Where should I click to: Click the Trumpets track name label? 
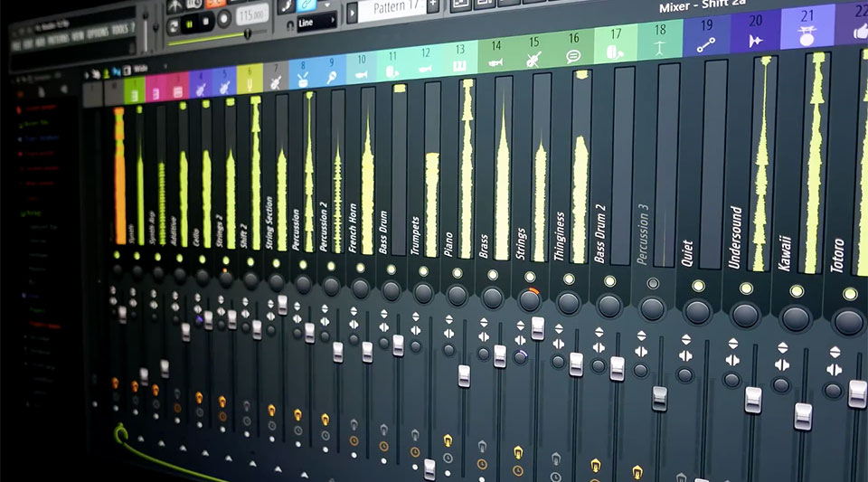click(x=415, y=236)
